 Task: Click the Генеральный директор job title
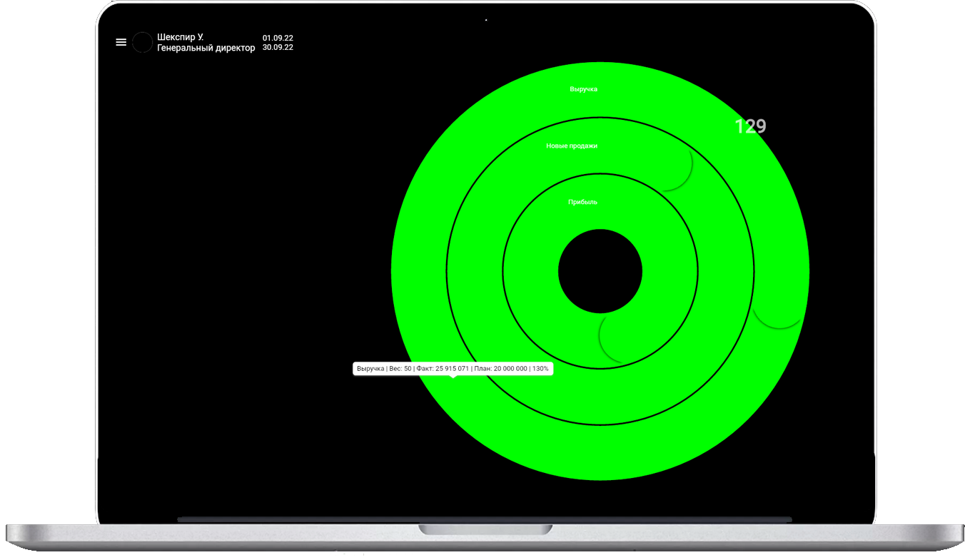pyautogui.click(x=206, y=48)
